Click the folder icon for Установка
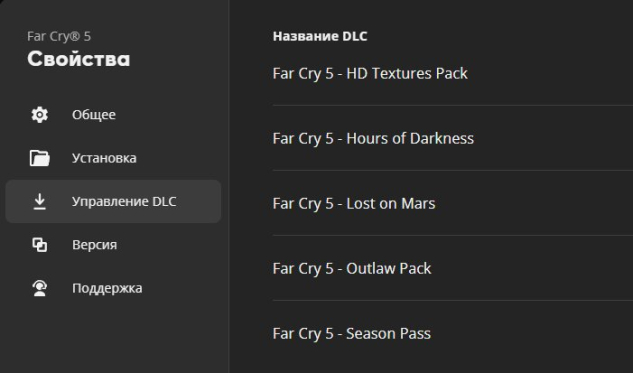The width and height of the screenshot is (633, 373). point(40,158)
